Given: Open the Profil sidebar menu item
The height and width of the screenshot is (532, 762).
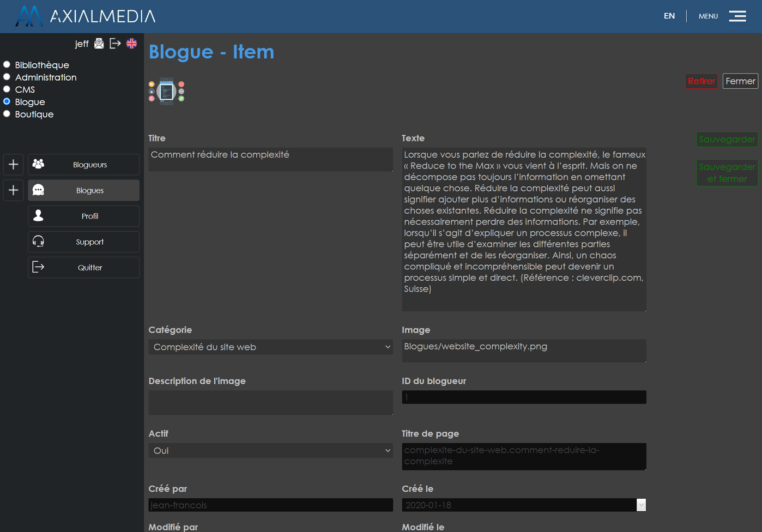Looking at the screenshot, I should coord(83,216).
